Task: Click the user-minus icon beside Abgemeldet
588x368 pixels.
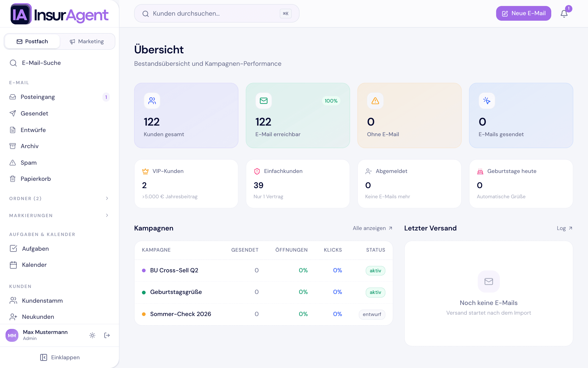Action: (368, 171)
